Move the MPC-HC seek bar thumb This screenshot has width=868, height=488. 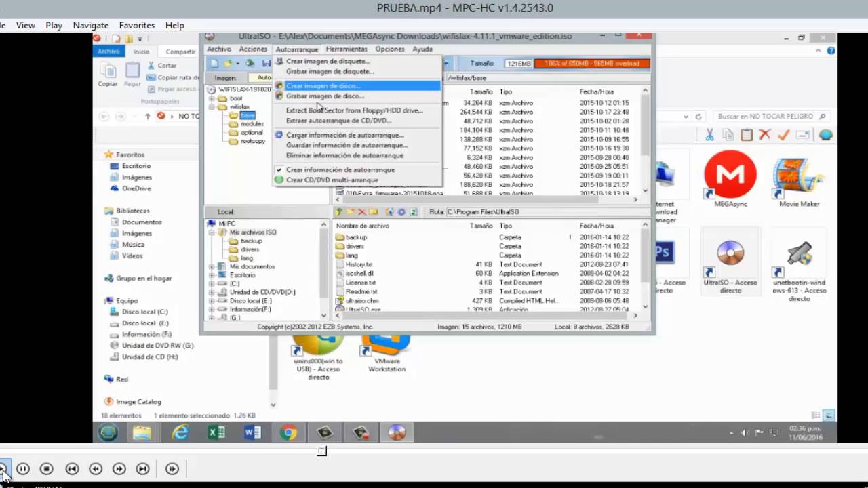point(322,451)
